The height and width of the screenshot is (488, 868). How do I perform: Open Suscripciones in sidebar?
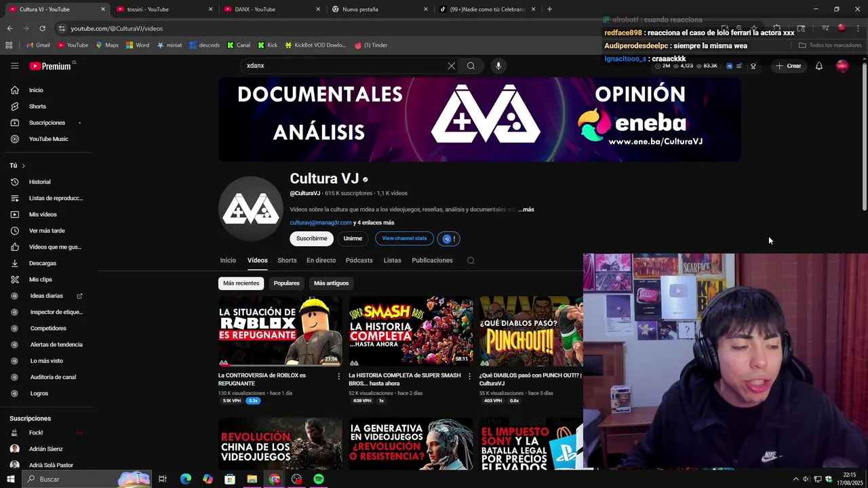[x=47, y=123]
